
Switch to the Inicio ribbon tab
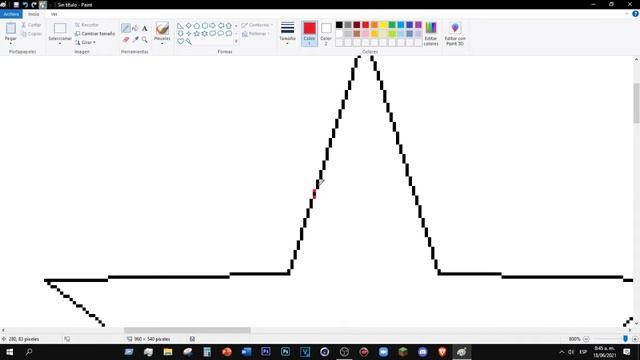pyautogui.click(x=33, y=14)
